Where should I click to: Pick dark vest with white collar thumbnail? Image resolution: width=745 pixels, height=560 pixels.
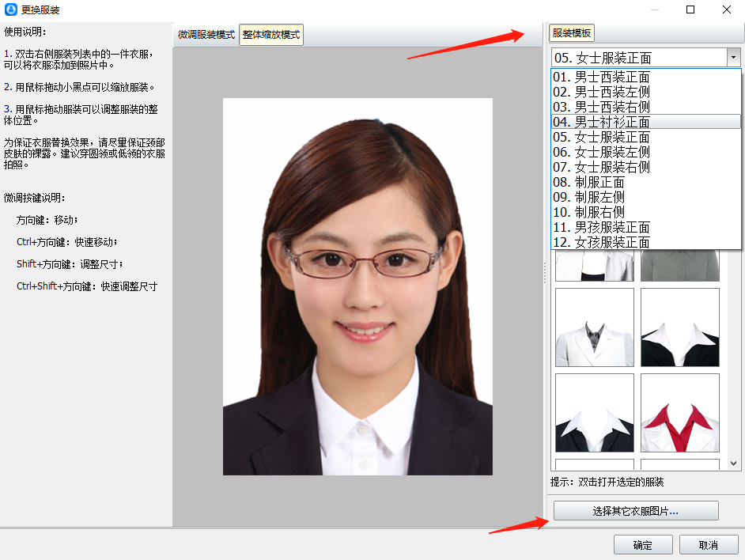[x=595, y=413]
